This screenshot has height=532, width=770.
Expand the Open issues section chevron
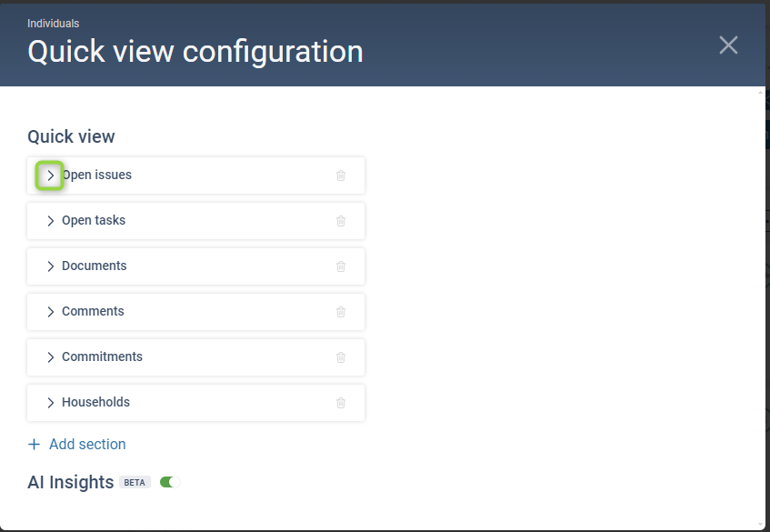click(x=50, y=176)
